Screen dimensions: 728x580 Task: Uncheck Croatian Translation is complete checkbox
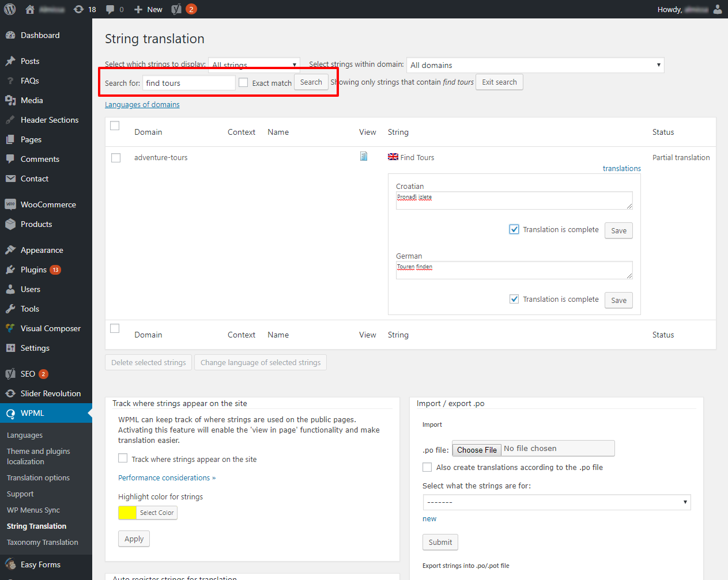(514, 229)
